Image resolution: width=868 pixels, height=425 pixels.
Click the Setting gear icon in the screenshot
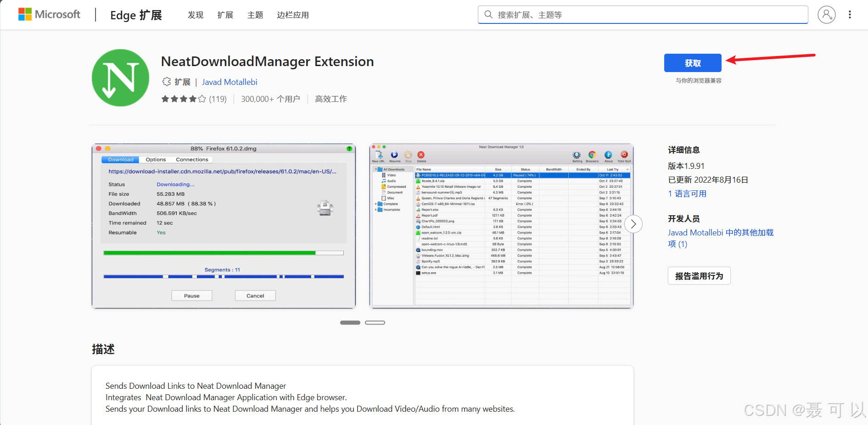click(x=577, y=157)
